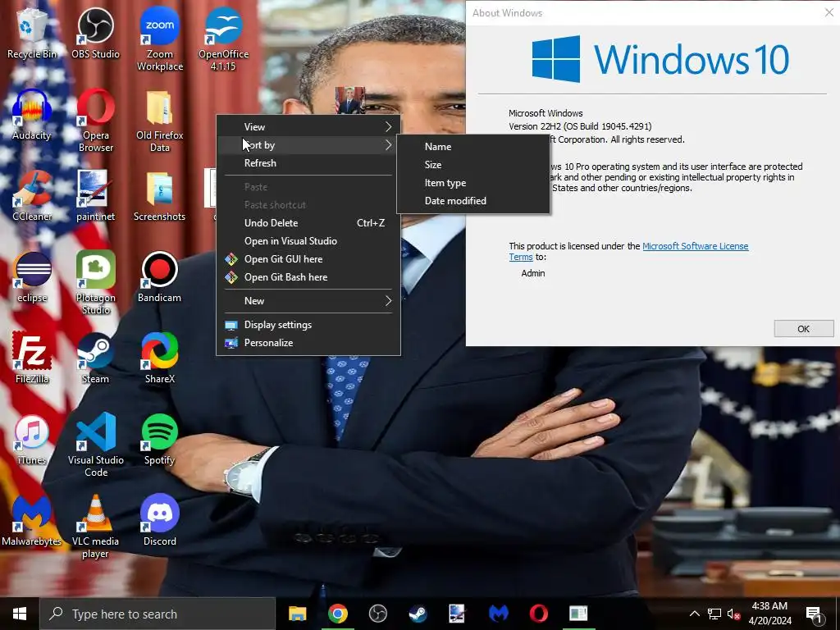Click OK in About Windows dialog
840x630 pixels.
(x=804, y=329)
